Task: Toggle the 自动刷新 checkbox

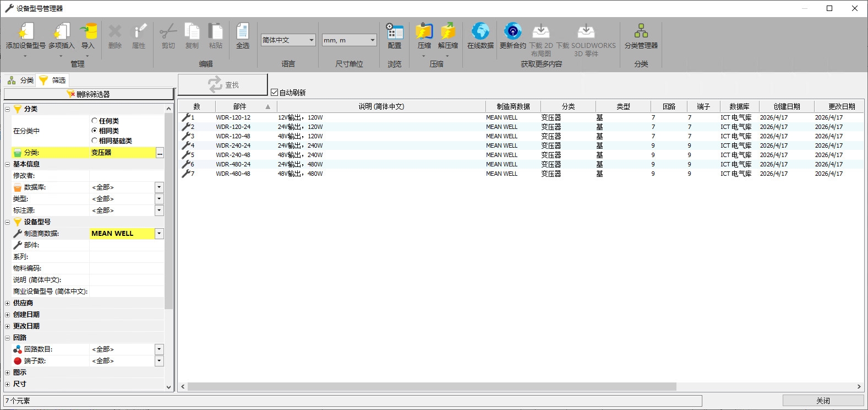Action: tap(274, 93)
